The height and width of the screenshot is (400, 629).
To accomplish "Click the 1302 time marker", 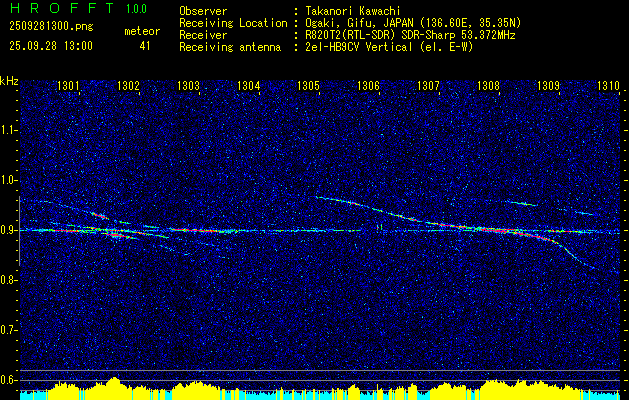I will tap(128, 86).
